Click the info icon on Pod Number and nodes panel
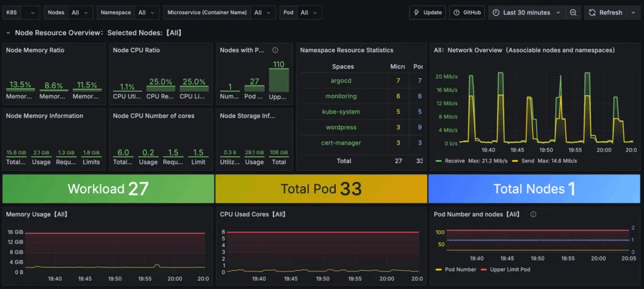This screenshot has width=644, height=289. pyautogui.click(x=533, y=214)
